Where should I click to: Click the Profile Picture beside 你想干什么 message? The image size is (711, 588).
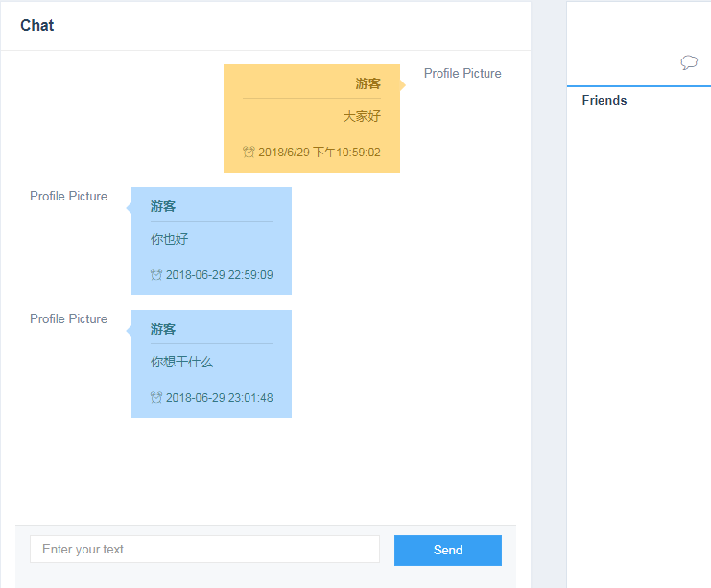(x=68, y=319)
